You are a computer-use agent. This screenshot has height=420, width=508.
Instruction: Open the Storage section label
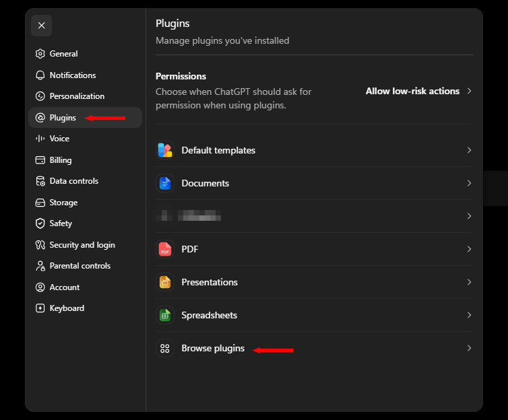click(x=63, y=203)
